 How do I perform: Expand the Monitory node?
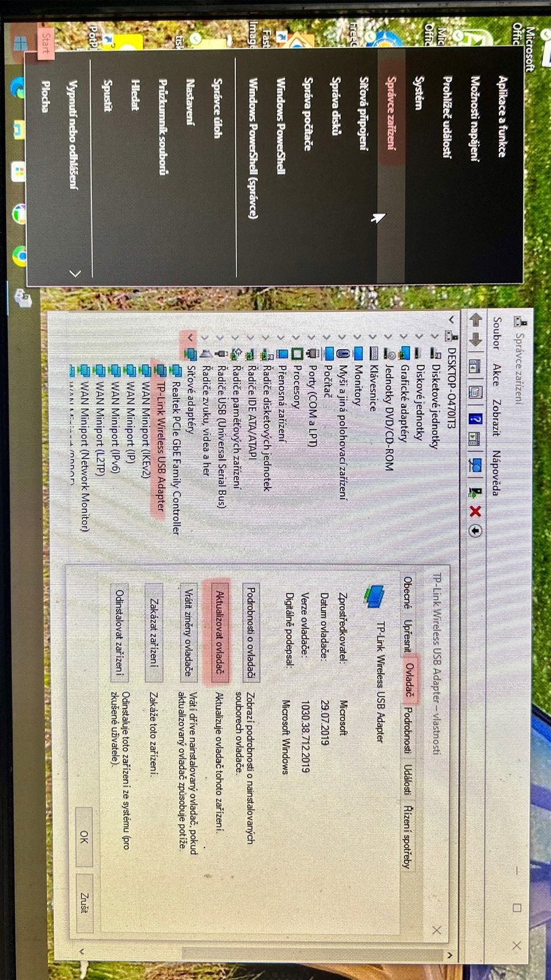point(357,336)
